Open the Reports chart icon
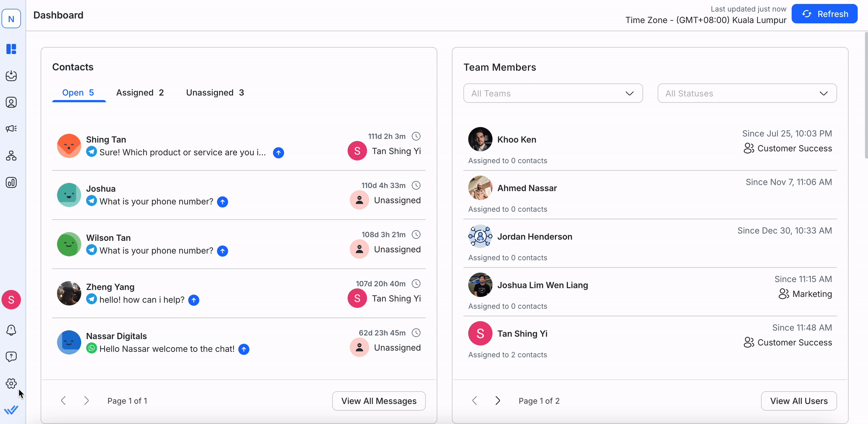The image size is (868, 424). 11,182
